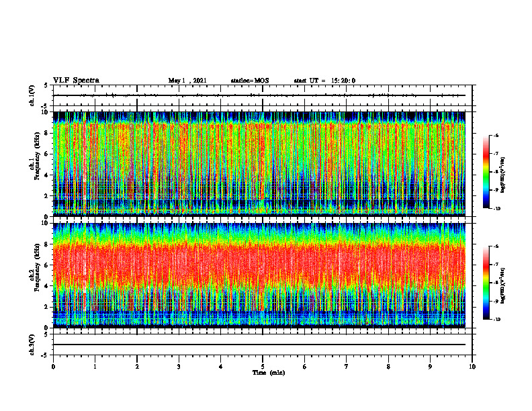Click time axis tick label "2"

click(x=137, y=367)
